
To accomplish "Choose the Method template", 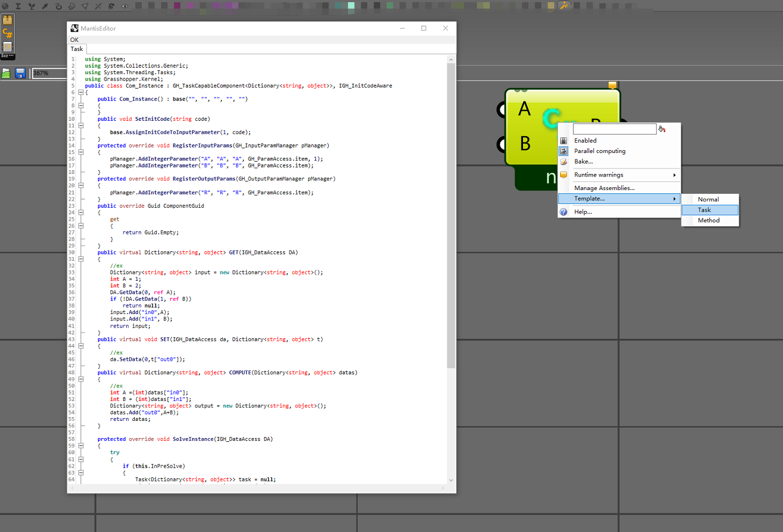I will click(x=710, y=221).
